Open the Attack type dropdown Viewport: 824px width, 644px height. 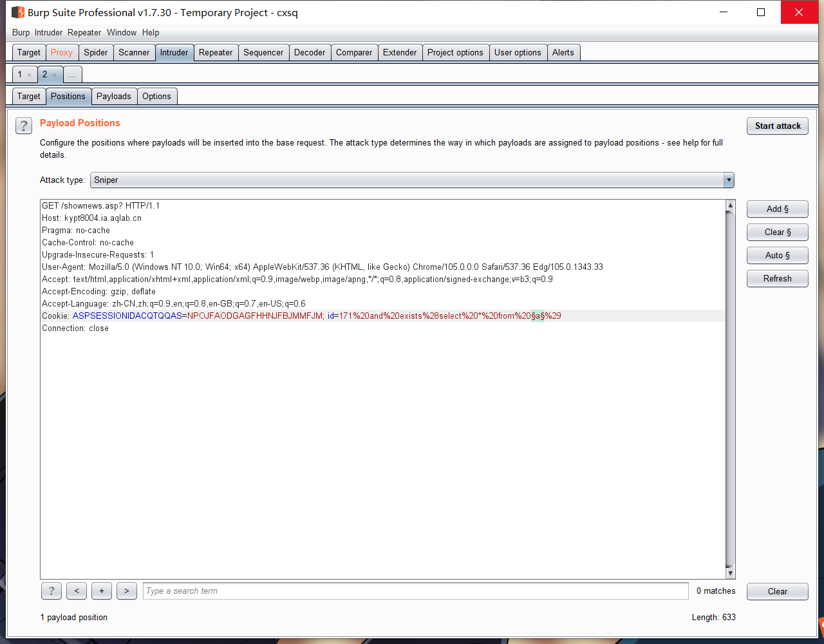click(x=412, y=180)
